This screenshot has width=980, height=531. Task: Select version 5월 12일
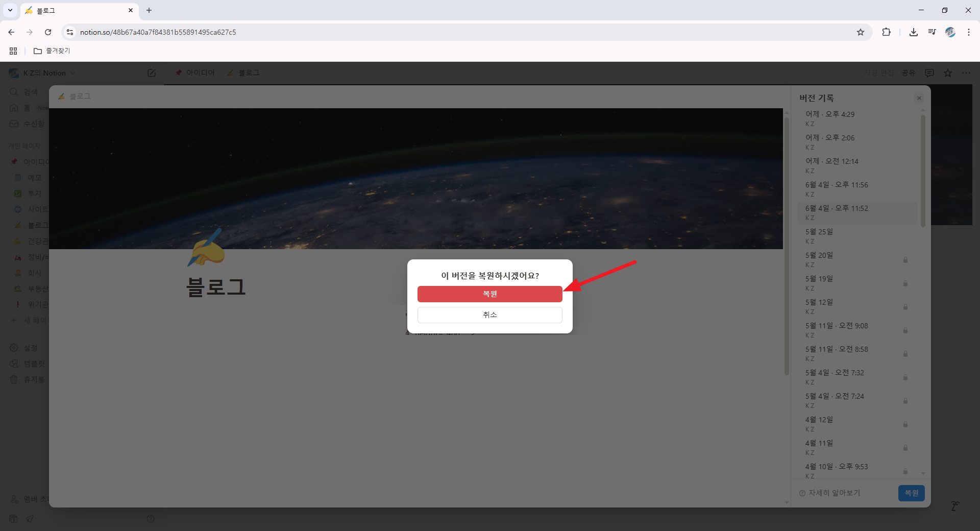click(x=857, y=306)
